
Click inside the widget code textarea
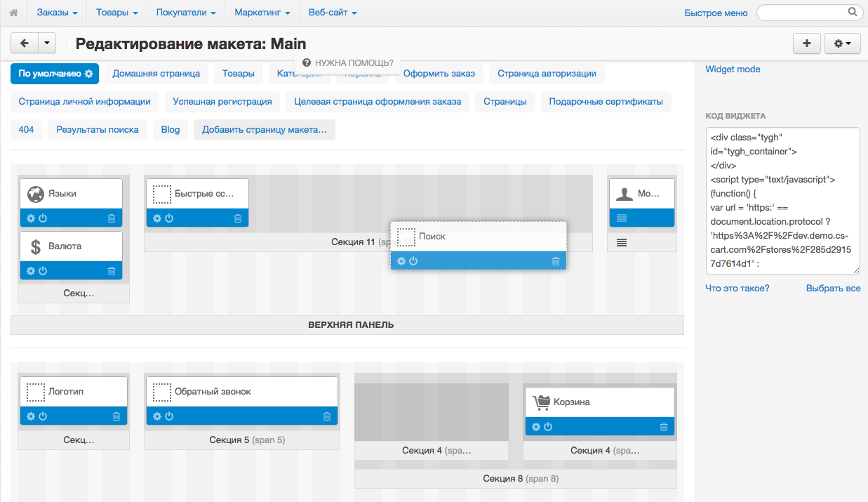(x=783, y=201)
